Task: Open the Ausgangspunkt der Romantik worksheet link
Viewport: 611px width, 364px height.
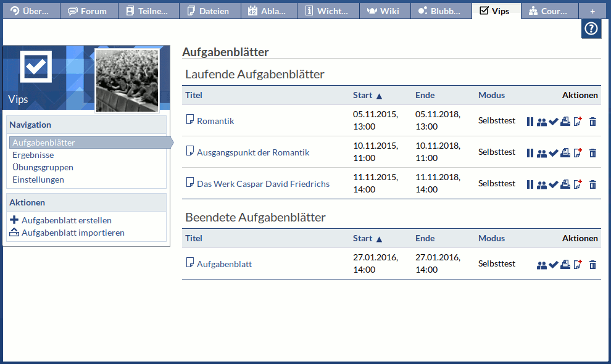Action: coord(253,152)
